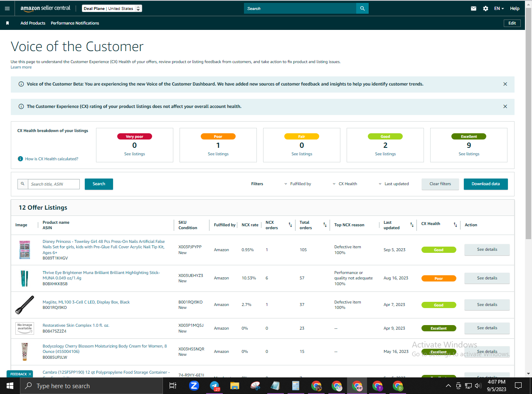Open the Windows notification center

coord(518,386)
